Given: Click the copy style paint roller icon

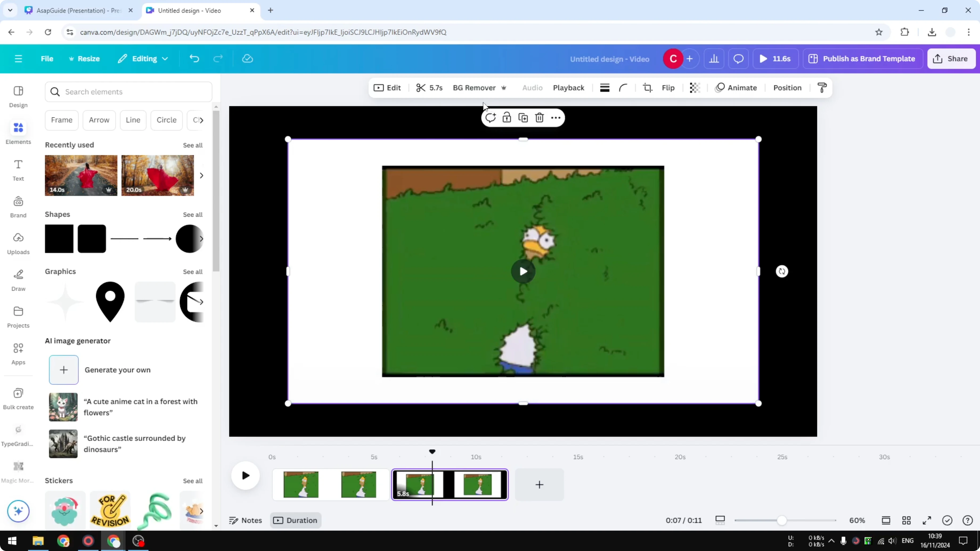Looking at the screenshot, I should [x=822, y=88].
